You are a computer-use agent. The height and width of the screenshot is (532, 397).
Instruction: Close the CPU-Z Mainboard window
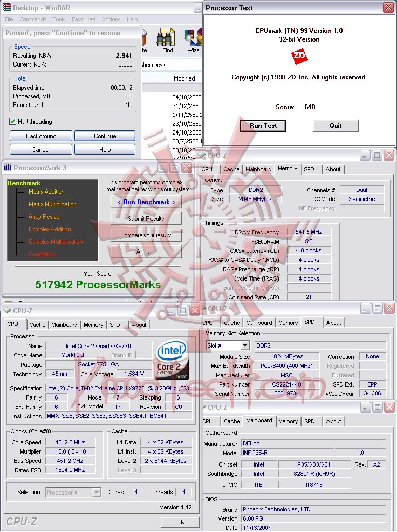click(x=390, y=407)
